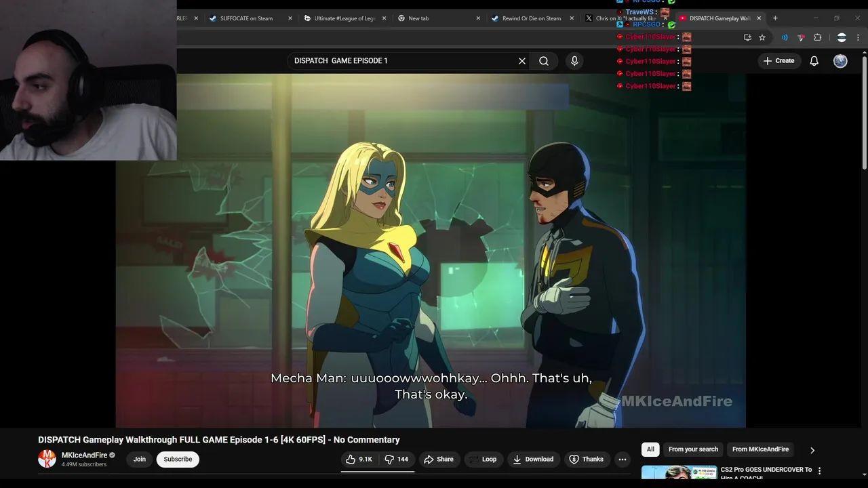
Task: Clear the YouTube search query
Action: 522,61
